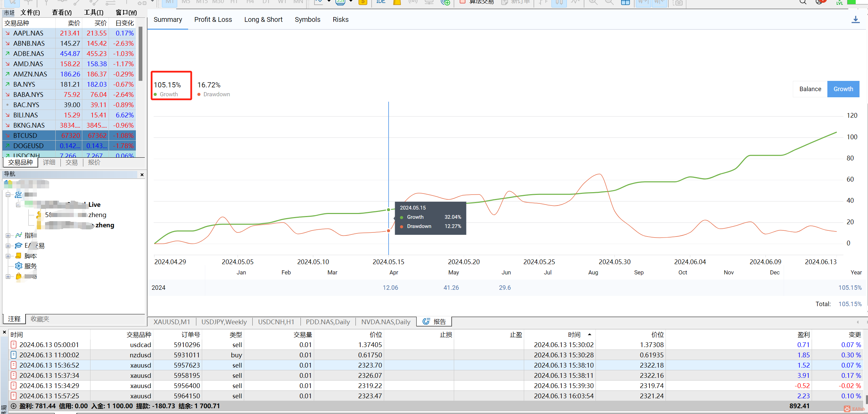Sort by the 盈利 column header
The image size is (868, 414).
point(803,334)
